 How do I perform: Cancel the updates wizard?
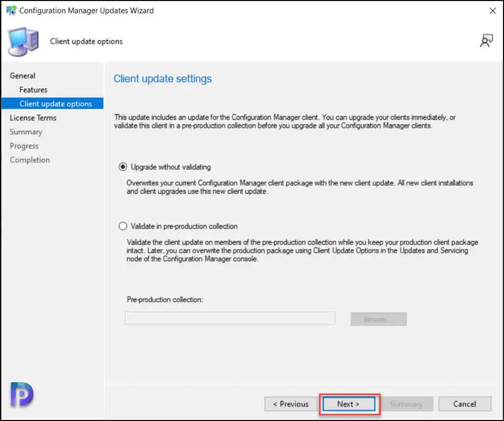[465, 404]
